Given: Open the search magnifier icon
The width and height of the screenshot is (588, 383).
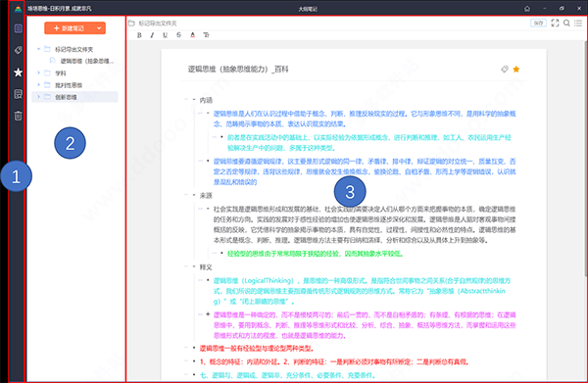Looking at the screenshot, I should (566, 24).
